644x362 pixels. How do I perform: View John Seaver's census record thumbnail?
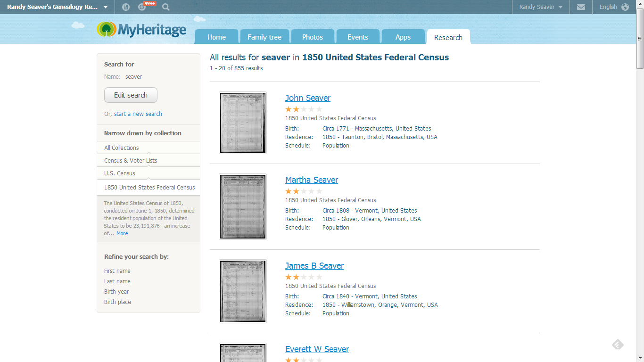click(x=242, y=123)
